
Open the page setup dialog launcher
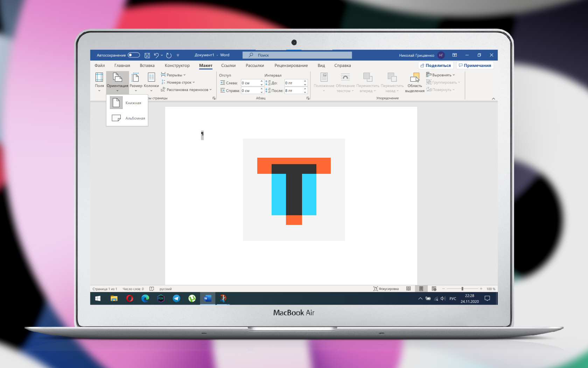pos(214,98)
